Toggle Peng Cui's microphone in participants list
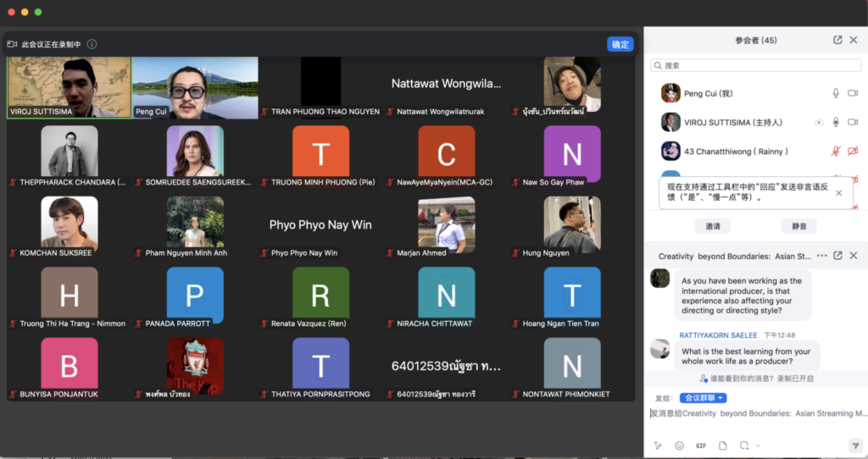 [836, 93]
